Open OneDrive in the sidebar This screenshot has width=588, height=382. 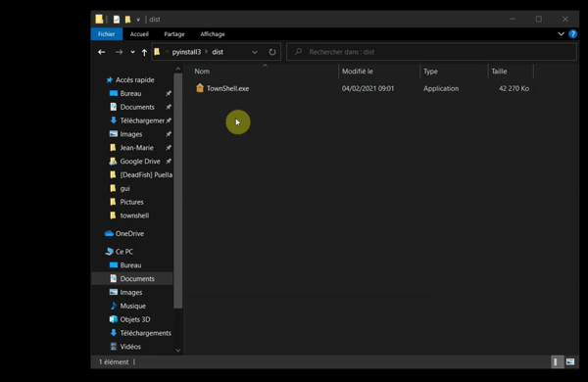coord(129,233)
